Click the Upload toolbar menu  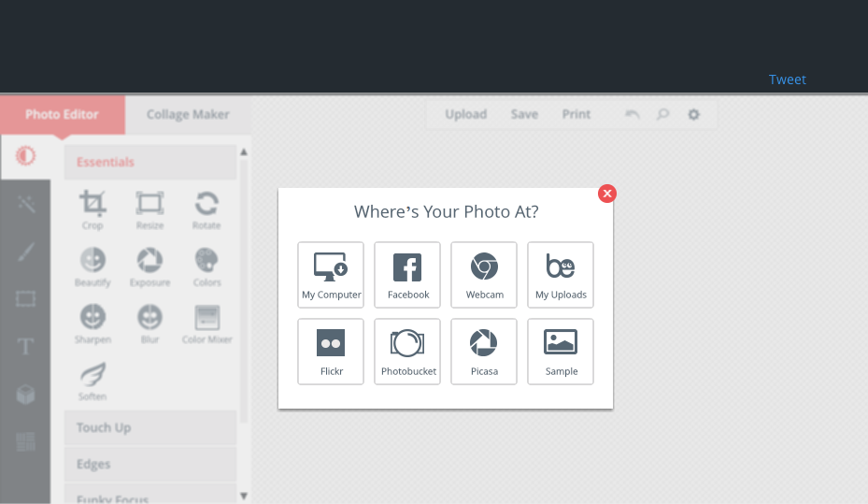pos(466,114)
